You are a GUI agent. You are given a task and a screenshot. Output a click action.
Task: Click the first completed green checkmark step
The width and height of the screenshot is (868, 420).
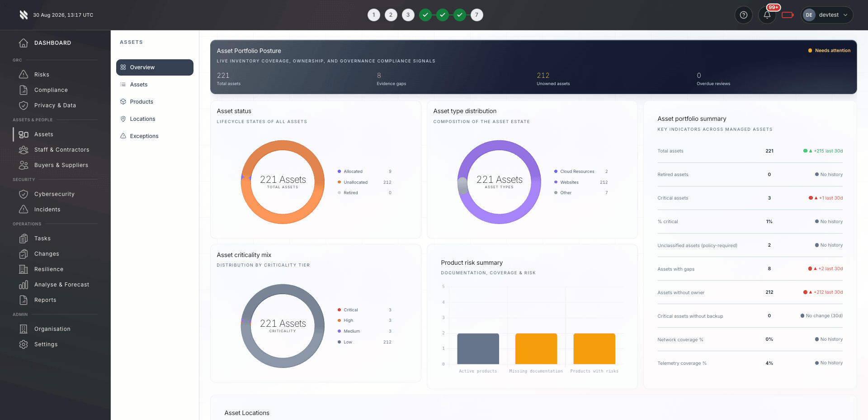[425, 15]
